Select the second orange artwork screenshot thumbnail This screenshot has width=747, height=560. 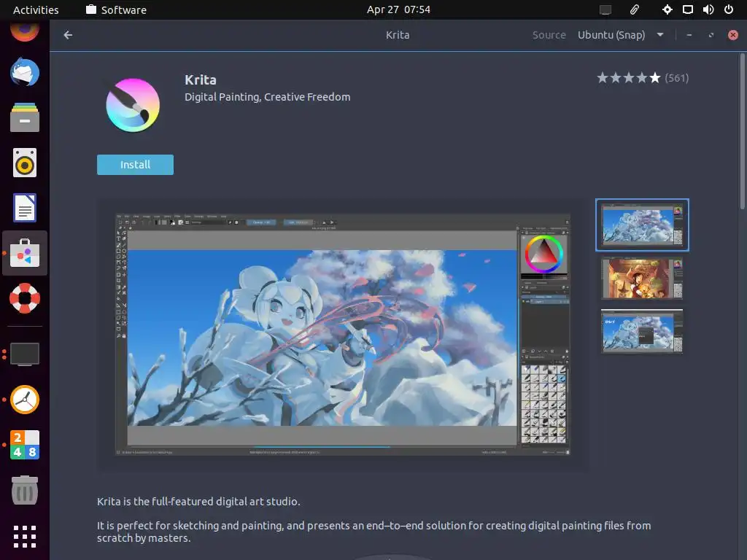[642, 278]
